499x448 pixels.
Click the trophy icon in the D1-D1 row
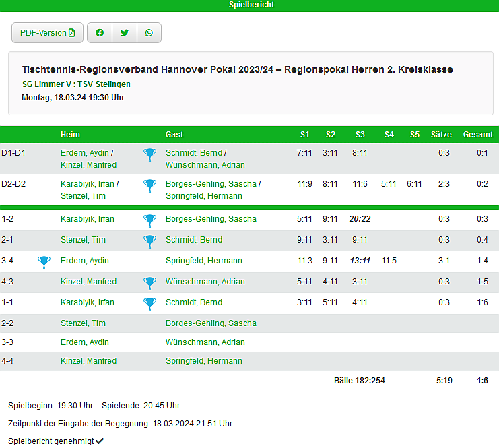point(149,155)
